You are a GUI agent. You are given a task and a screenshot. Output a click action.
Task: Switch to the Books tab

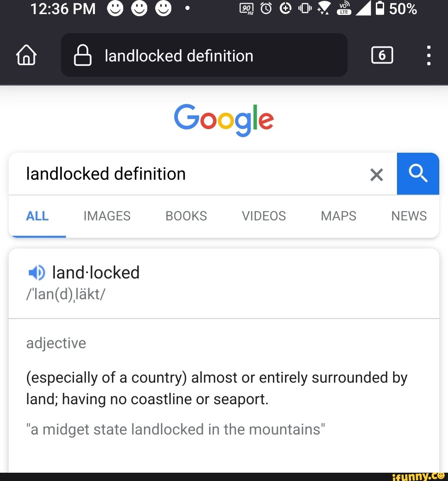point(186,216)
